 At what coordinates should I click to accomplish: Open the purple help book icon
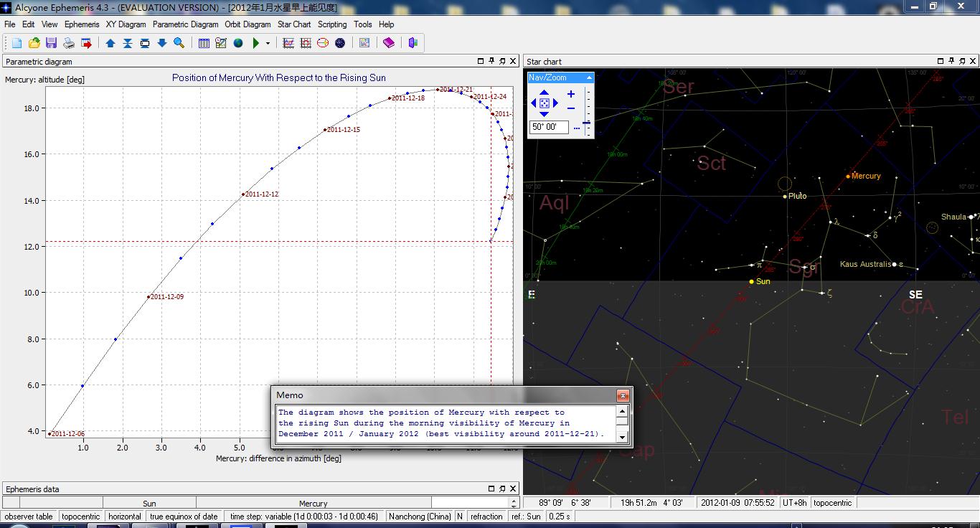[389, 43]
